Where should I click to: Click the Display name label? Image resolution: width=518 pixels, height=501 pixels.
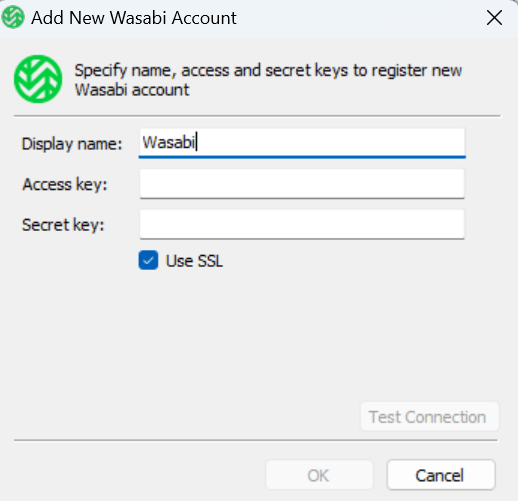click(72, 144)
